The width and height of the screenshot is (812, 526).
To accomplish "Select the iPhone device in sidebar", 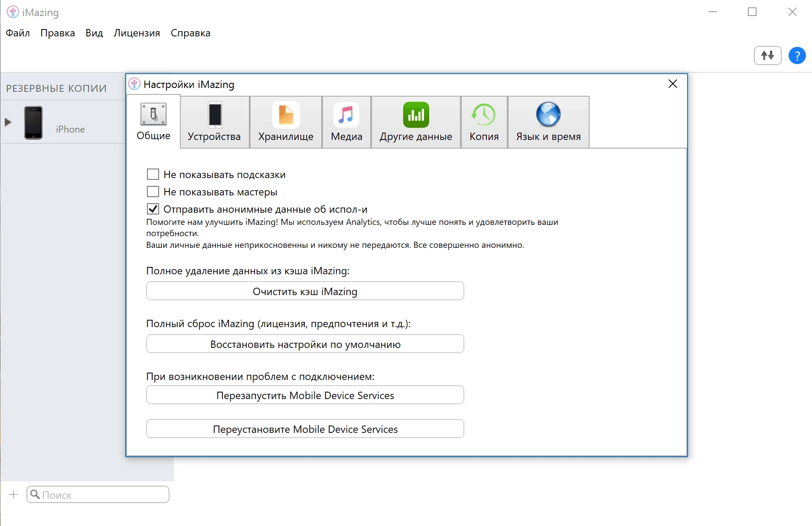I will pyautogui.click(x=63, y=123).
